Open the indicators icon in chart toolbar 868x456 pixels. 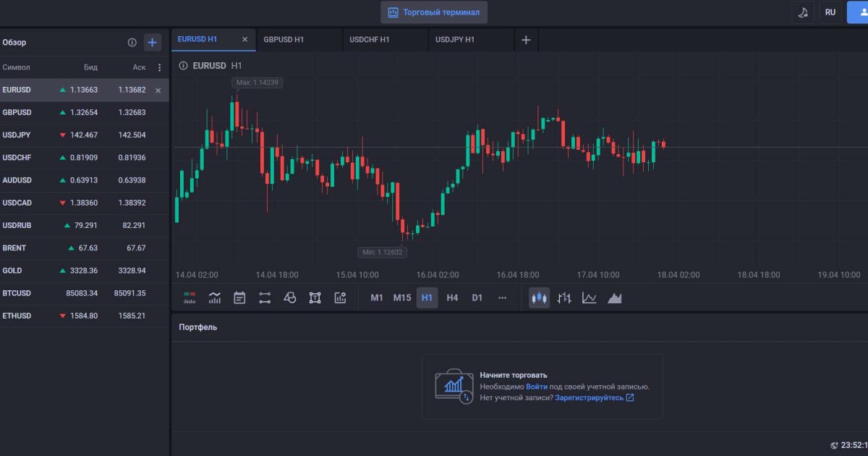click(215, 297)
